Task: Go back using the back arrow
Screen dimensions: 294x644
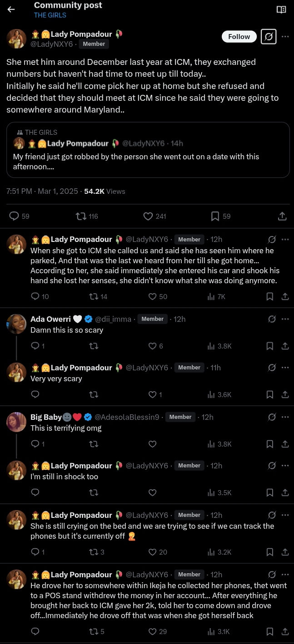Action: pyautogui.click(x=11, y=10)
